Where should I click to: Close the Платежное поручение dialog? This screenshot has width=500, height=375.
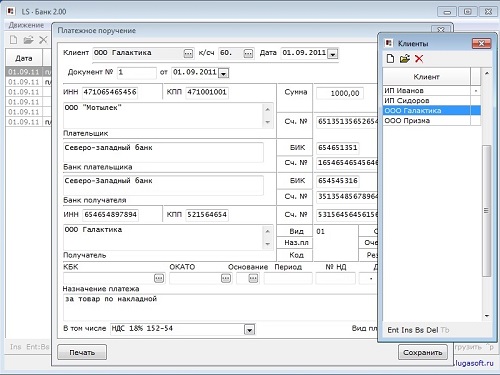pos(441,29)
